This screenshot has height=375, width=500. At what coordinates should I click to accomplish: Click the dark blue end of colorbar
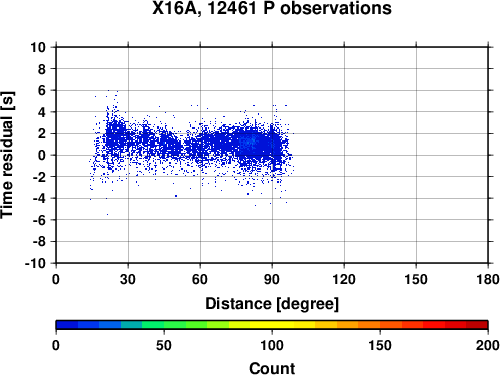(67, 325)
